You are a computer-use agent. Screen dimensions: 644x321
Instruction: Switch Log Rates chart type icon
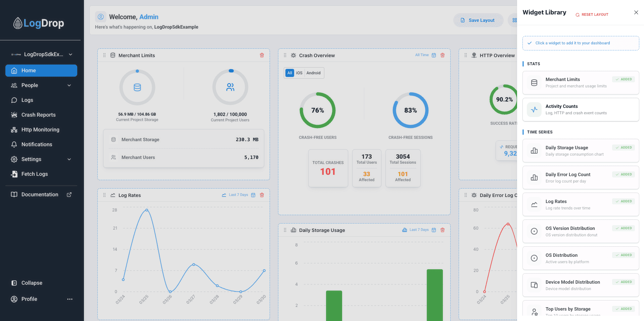pyautogui.click(x=224, y=195)
